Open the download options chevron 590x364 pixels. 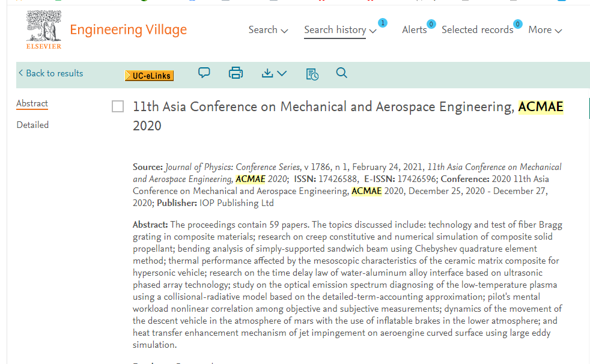[282, 73]
